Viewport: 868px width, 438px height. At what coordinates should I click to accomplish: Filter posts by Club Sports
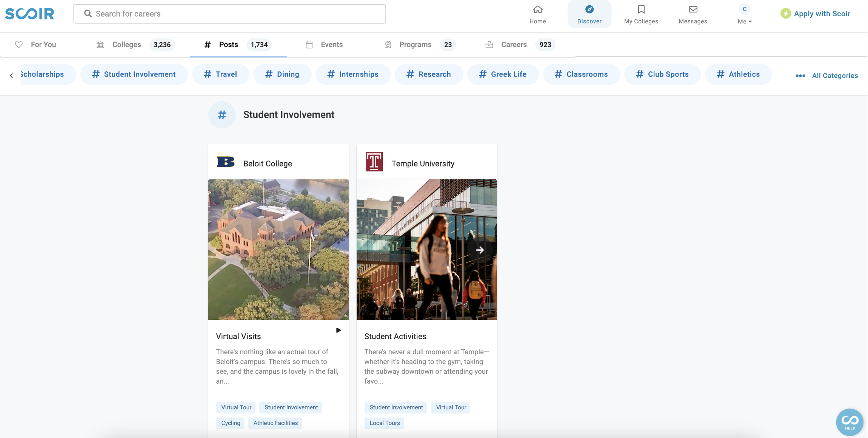click(662, 74)
